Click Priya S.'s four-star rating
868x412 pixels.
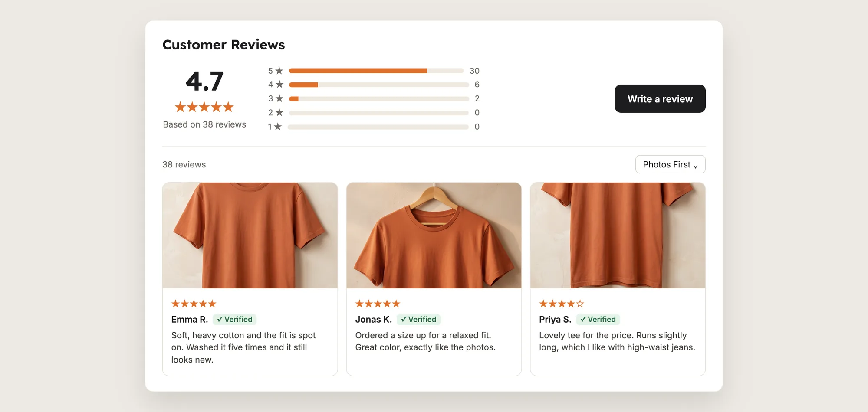click(562, 304)
